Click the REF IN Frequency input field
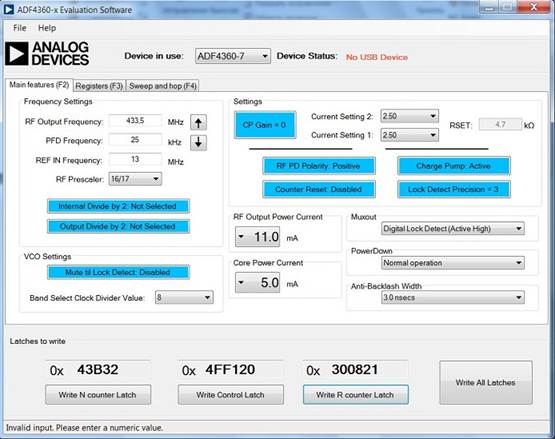Screen dimensions: 555x439 pos(135,159)
